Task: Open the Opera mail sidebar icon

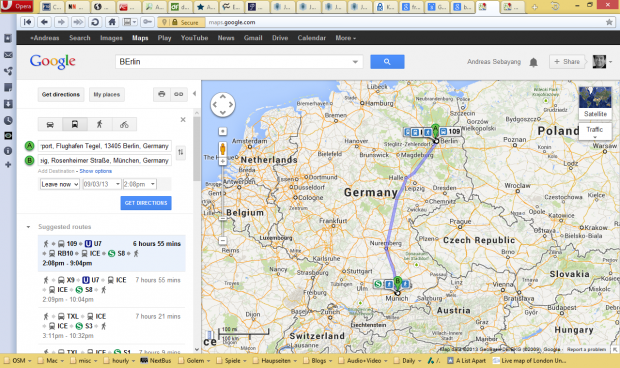Action: 8,55
